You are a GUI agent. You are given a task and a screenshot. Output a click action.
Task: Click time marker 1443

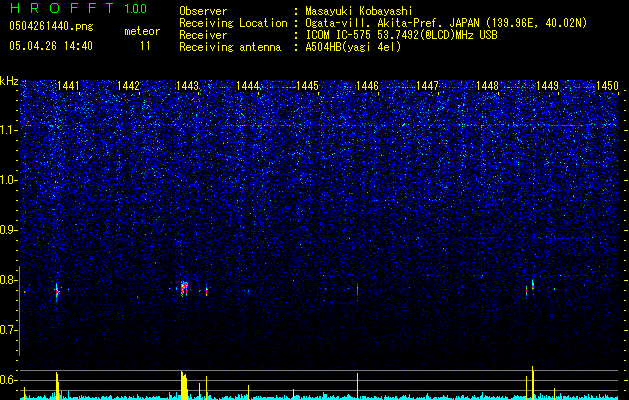click(x=188, y=86)
